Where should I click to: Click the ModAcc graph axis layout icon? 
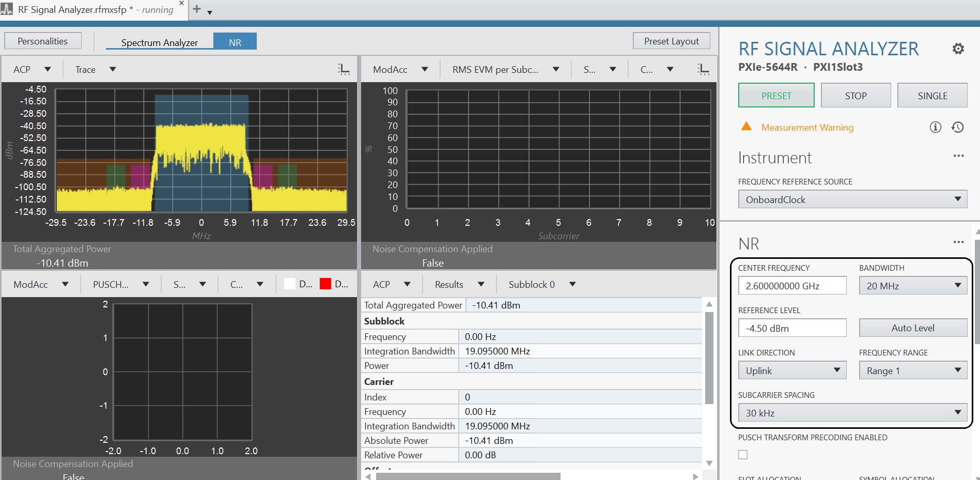pyautogui.click(x=703, y=69)
